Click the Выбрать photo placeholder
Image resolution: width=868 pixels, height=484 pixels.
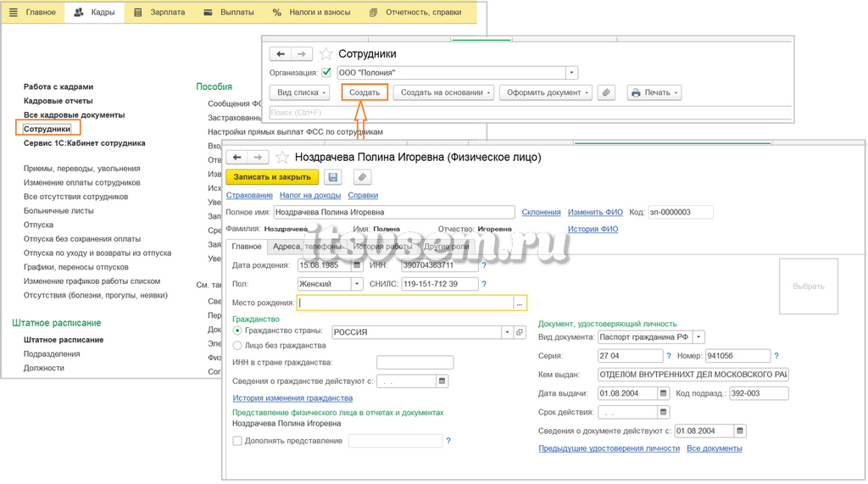point(808,287)
